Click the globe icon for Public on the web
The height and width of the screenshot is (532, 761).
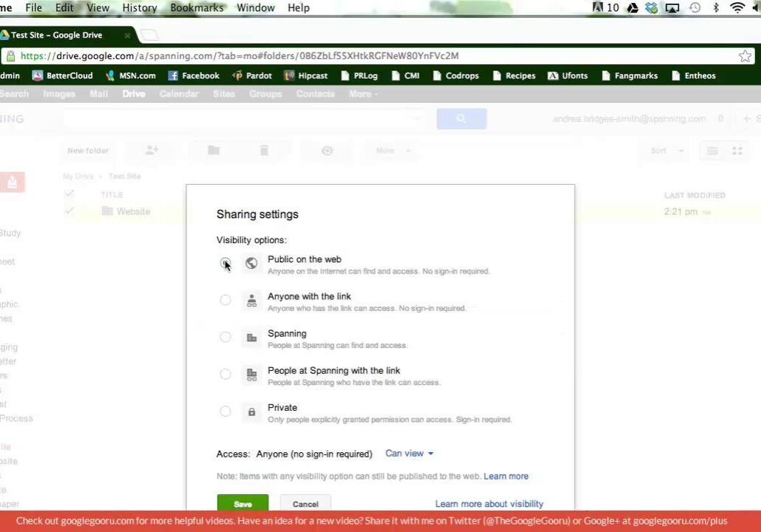(x=251, y=263)
